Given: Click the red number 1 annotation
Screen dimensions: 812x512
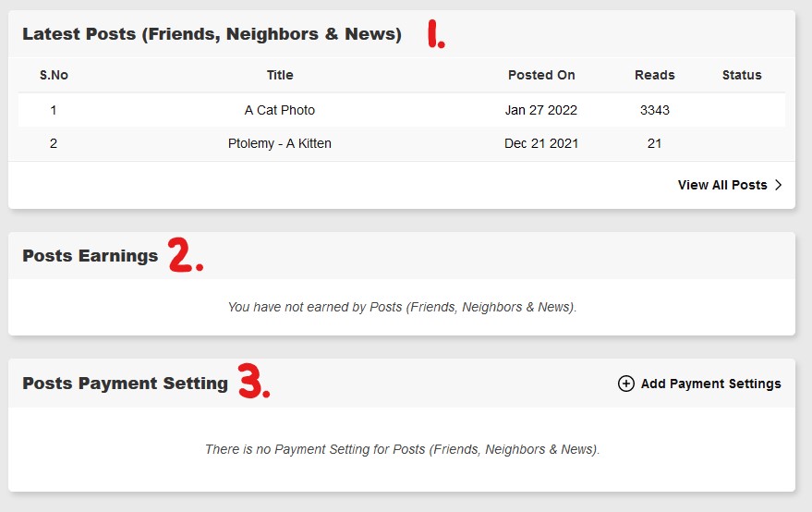Looking at the screenshot, I should point(434,34).
